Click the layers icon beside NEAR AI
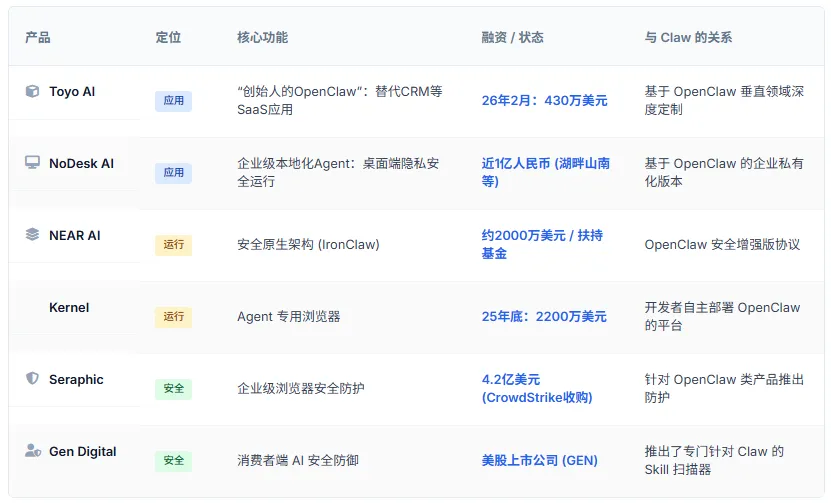 (32, 234)
